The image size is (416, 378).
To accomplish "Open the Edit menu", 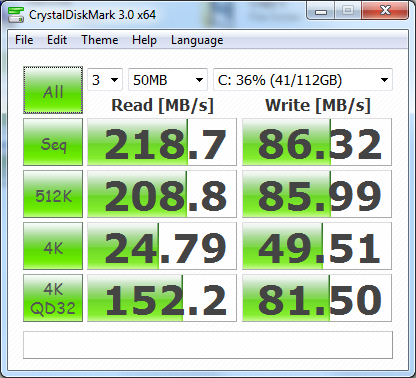I will (57, 40).
